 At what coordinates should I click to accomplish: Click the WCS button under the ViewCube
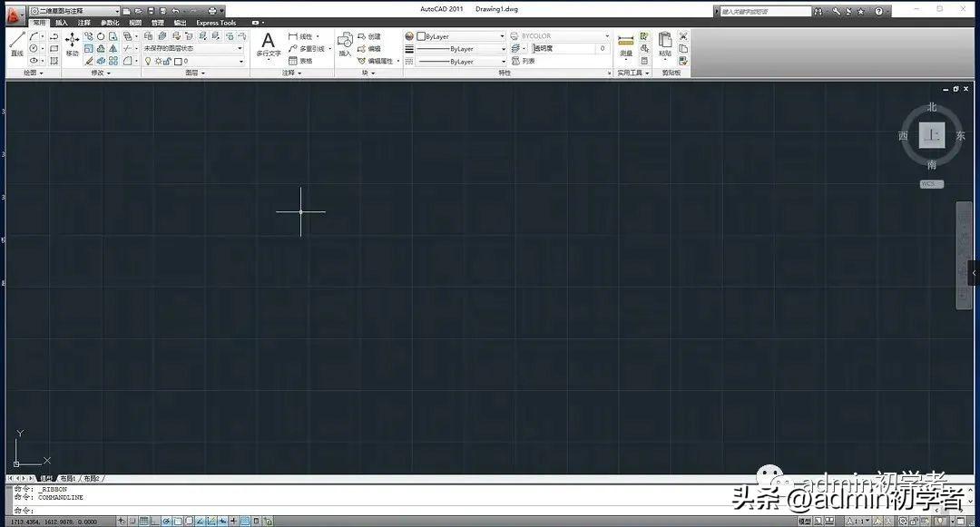(x=931, y=184)
